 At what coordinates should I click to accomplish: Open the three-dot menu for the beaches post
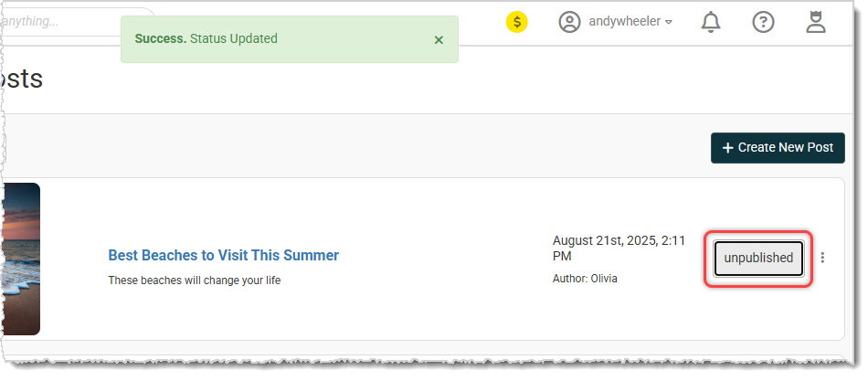[822, 258]
